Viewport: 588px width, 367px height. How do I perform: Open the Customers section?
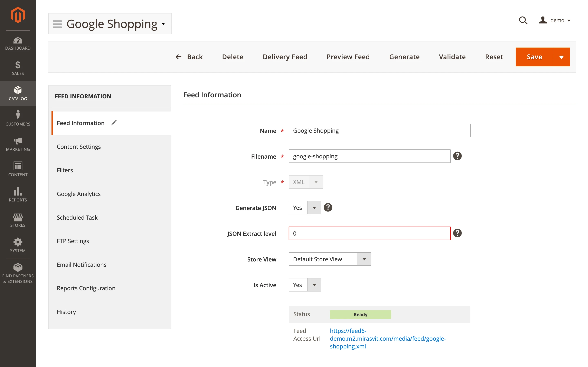coord(18,118)
